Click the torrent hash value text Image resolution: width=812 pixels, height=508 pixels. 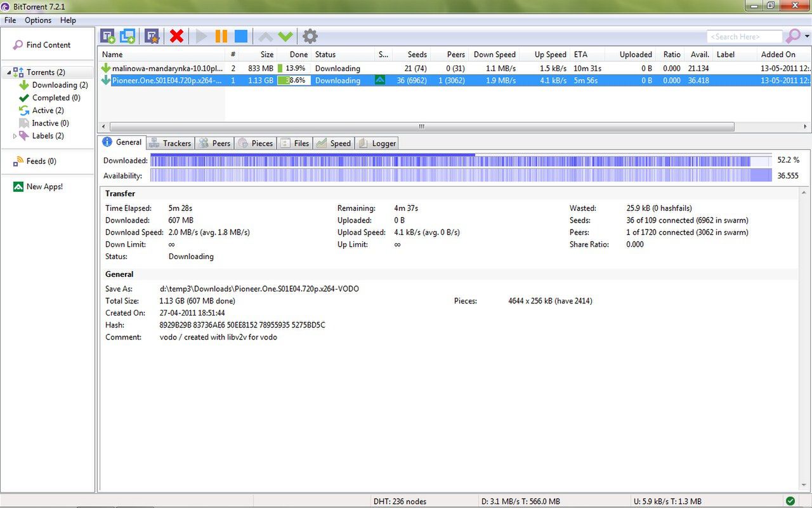(x=242, y=325)
